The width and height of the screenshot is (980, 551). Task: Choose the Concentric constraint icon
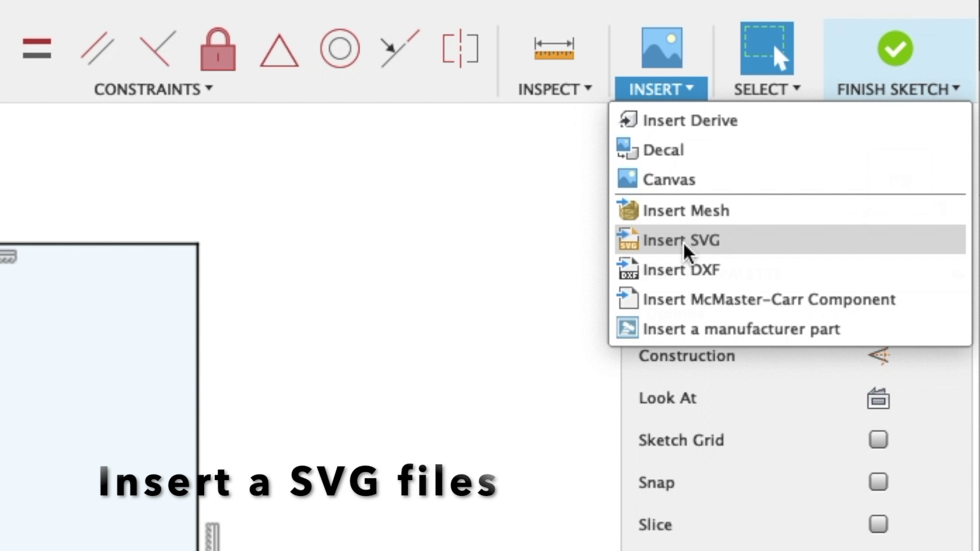click(x=339, y=49)
